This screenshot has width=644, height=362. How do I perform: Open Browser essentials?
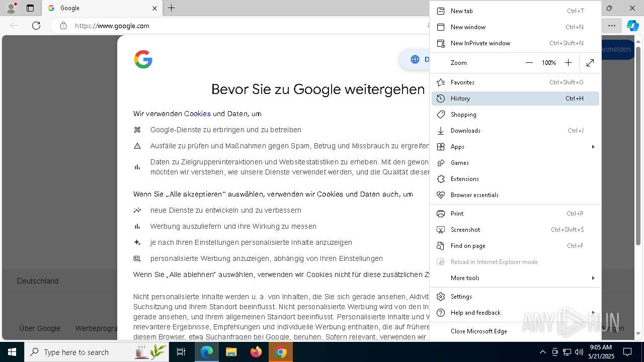tap(515, 195)
